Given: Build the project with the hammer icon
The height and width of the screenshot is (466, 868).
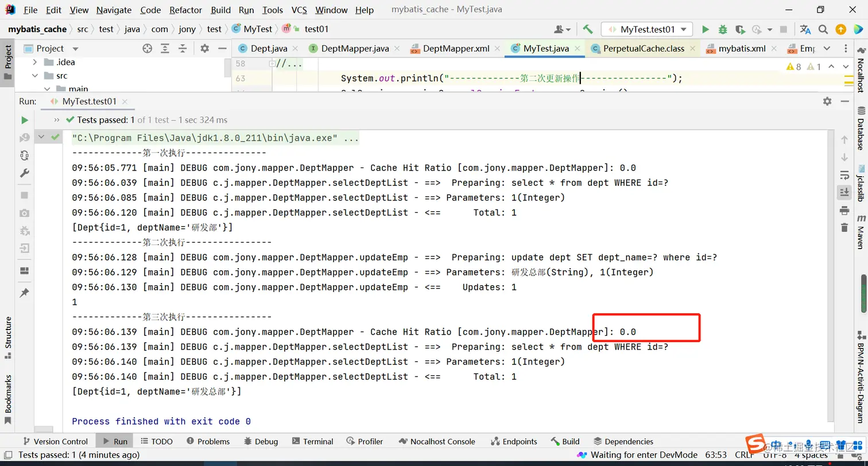Looking at the screenshot, I should (x=587, y=29).
